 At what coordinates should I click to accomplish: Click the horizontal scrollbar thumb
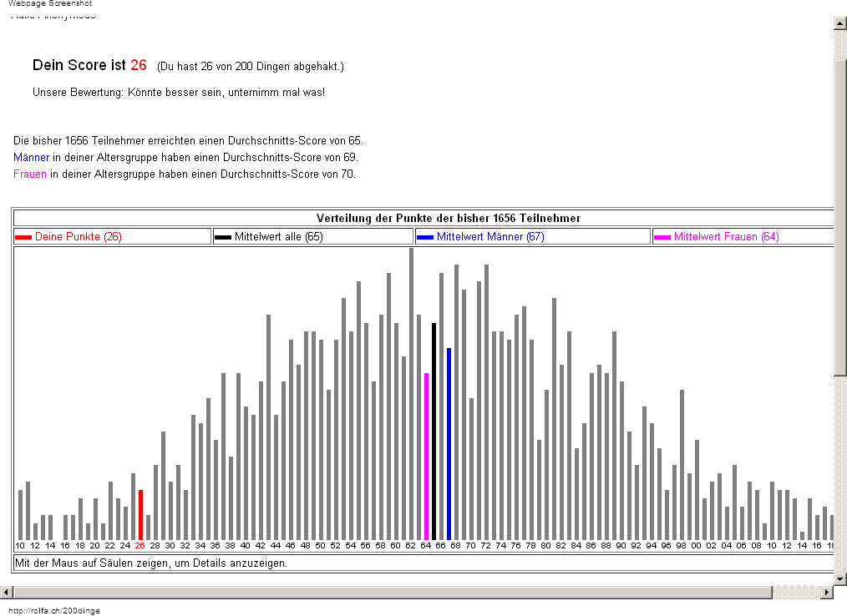[393, 593]
